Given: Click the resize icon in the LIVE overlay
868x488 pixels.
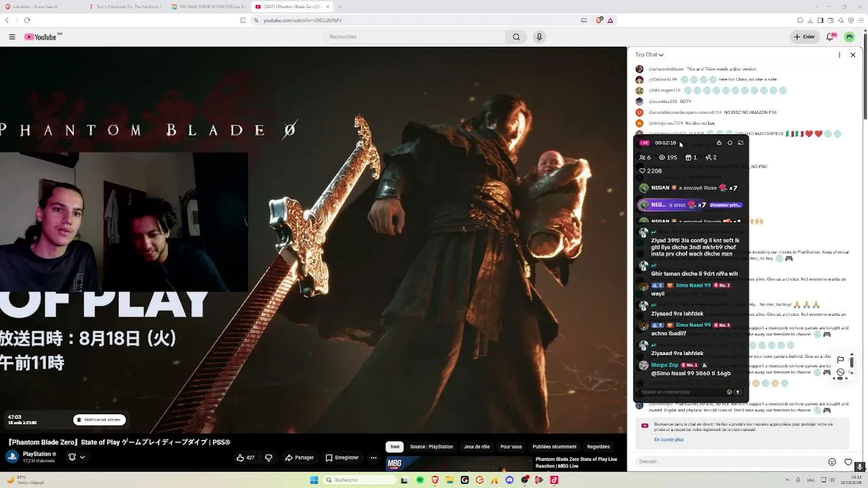Looking at the screenshot, I should coord(741,143).
